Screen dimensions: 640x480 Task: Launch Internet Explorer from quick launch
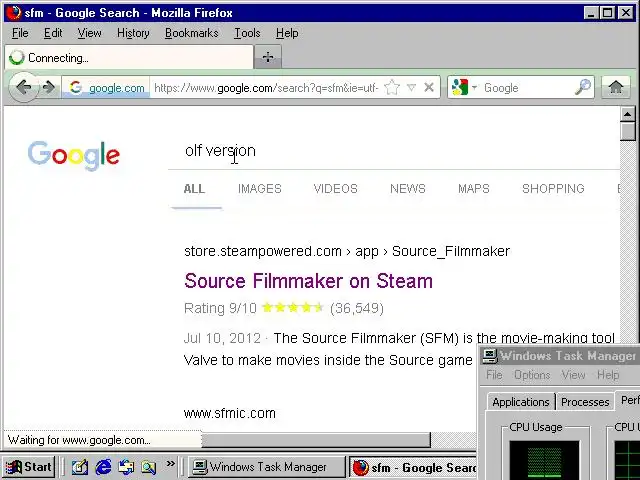pyautogui.click(x=103, y=466)
